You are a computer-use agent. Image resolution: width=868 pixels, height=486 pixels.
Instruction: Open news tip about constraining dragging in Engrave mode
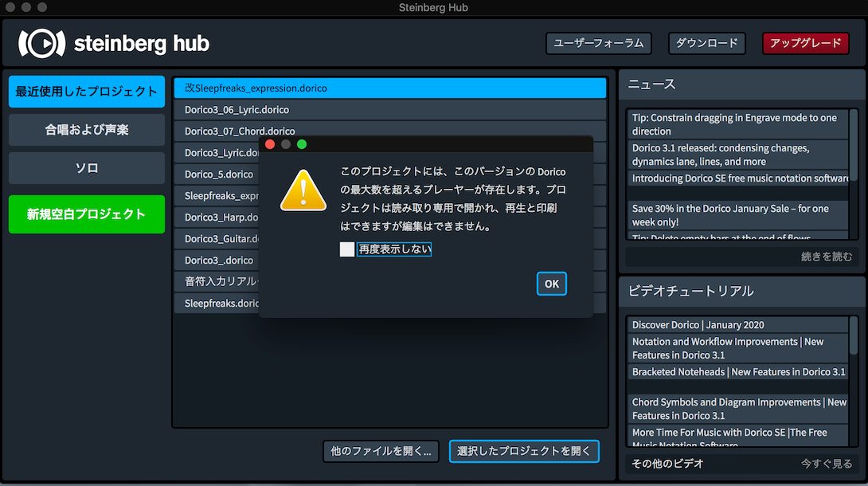coord(737,124)
